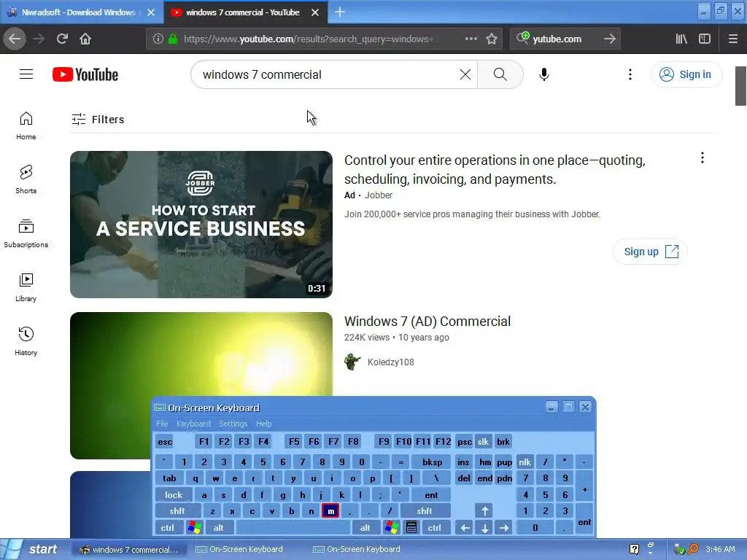Go back with browser back arrow
The height and width of the screenshot is (560, 747).
15,39
